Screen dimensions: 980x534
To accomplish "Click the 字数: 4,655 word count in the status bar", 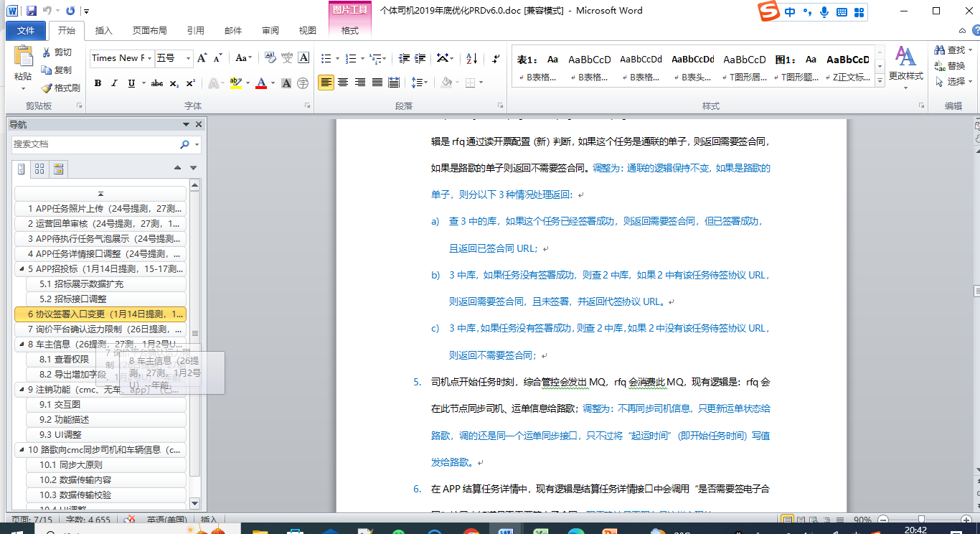I will 88,520.
